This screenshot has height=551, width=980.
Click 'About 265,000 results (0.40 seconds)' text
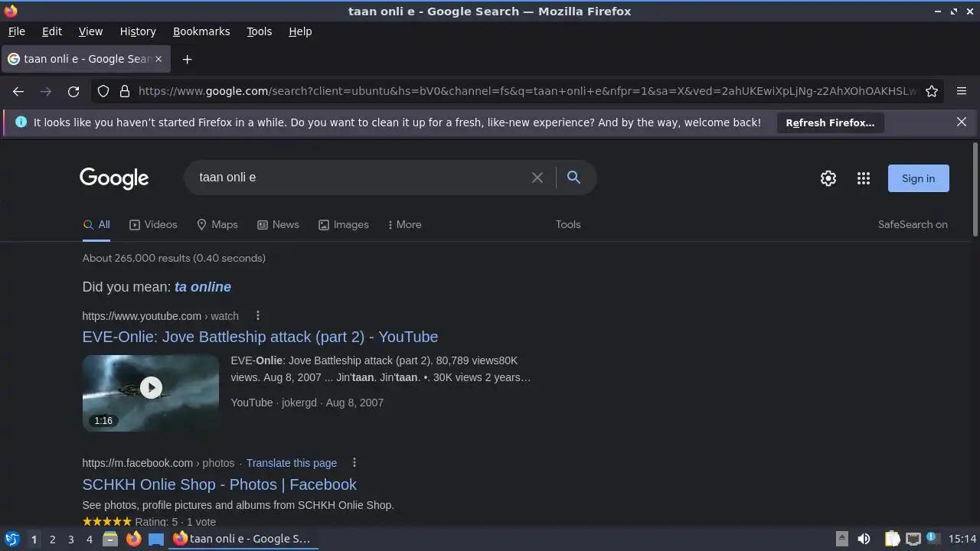click(x=174, y=258)
